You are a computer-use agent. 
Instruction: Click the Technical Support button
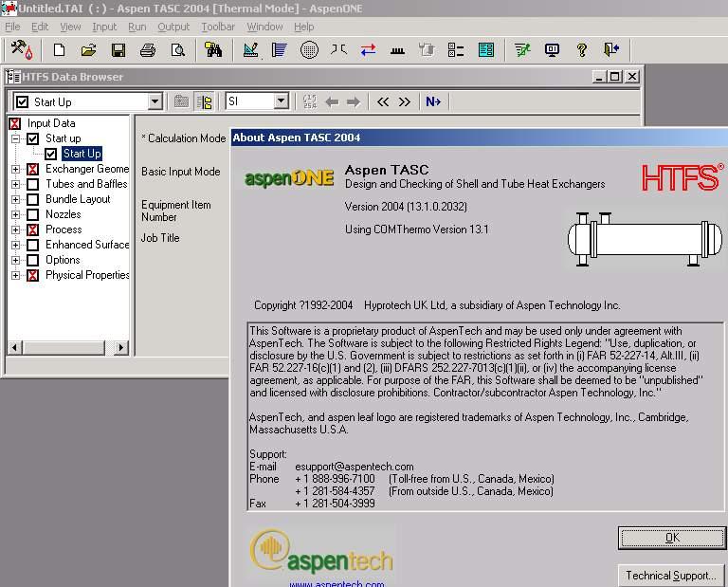[671, 576]
